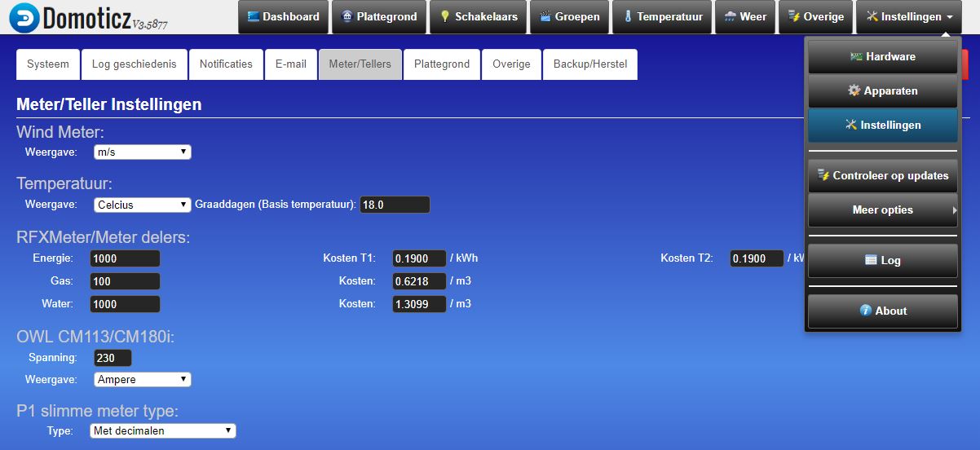Expand the OWL Ampere display dropdown
980x450 pixels.
[143, 380]
